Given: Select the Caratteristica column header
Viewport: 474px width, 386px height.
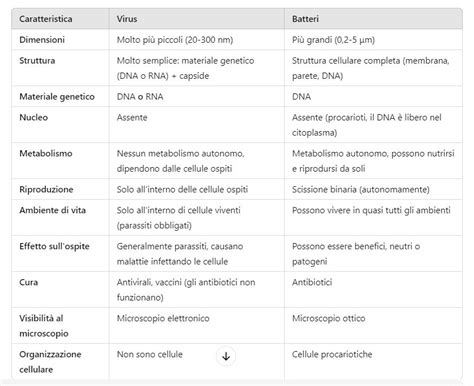Looking at the screenshot, I should 46,19.
